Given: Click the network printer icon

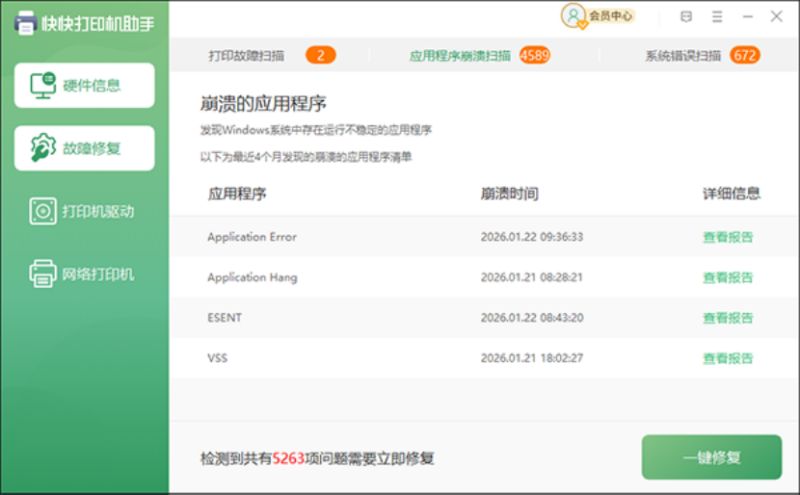Looking at the screenshot, I should (43, 273).
